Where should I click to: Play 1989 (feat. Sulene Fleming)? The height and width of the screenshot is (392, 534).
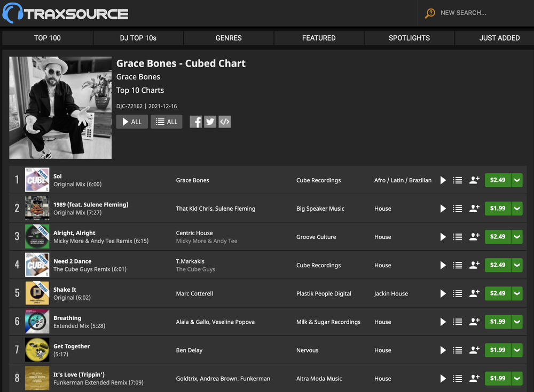[x=443, y=208]
